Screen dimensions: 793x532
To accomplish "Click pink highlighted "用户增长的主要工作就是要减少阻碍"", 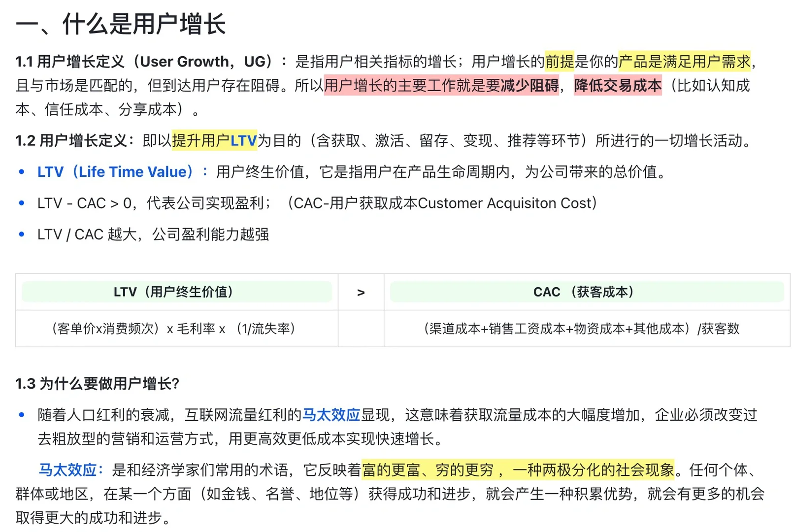I will click(x=441, y=86).
